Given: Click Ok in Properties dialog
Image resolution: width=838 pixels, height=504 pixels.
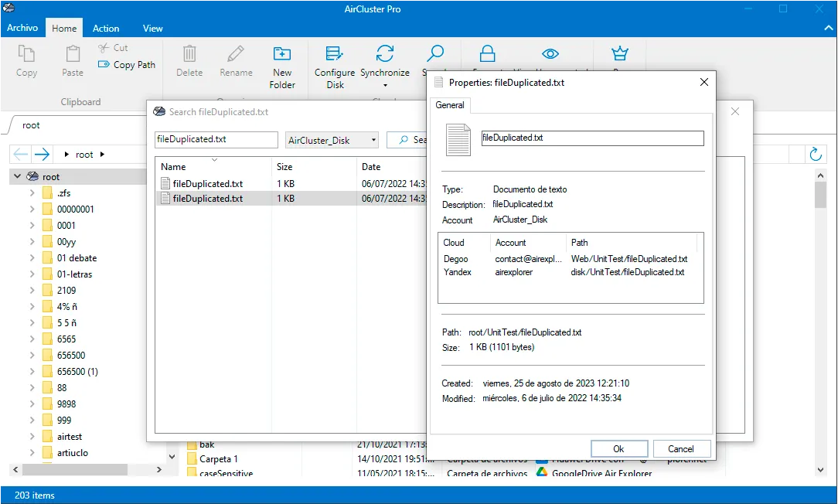Looking at the screenshot, I should tap(619, 449).
